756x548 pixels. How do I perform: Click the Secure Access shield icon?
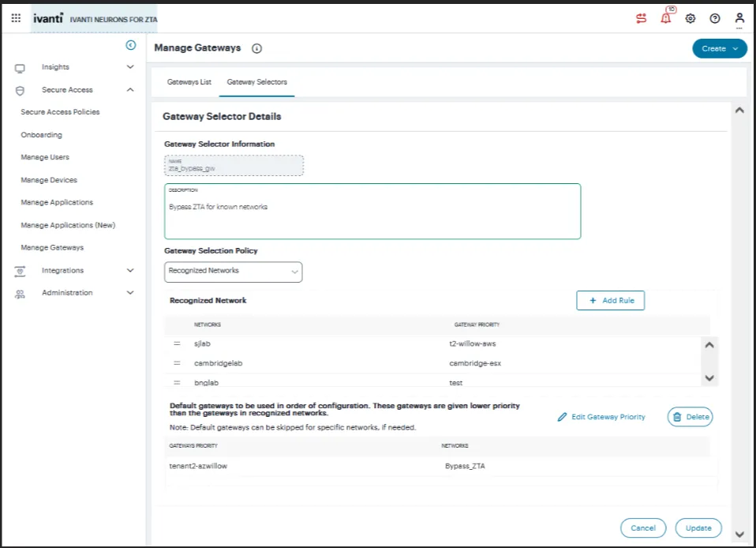point(20,91)
